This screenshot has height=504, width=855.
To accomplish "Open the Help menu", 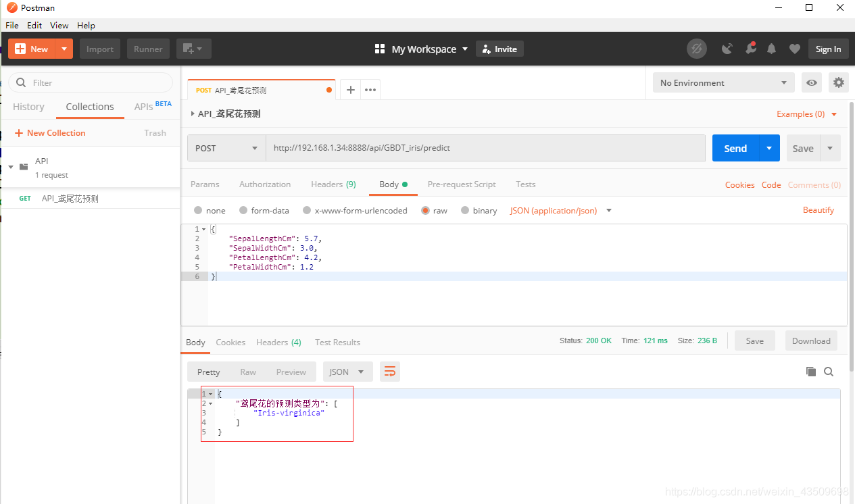I will tap(86, 25).
